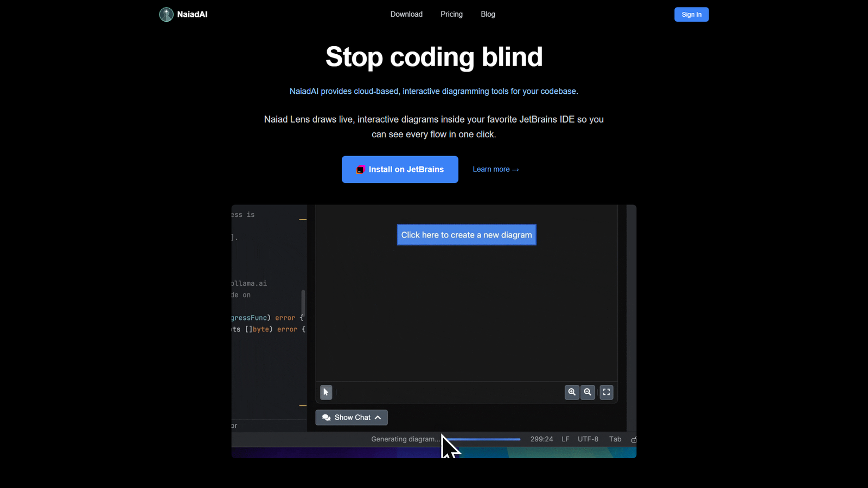Click the chat bubbles icon on Show Chat

click(x=326, y=417)
